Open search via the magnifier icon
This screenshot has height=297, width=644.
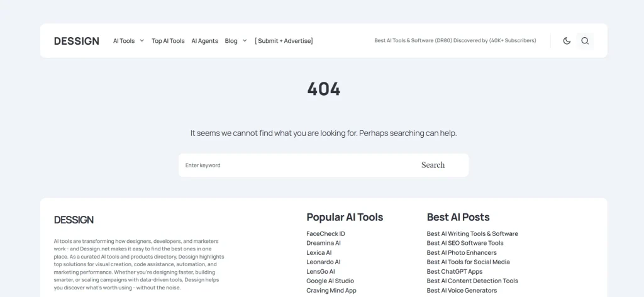(585, 41)
